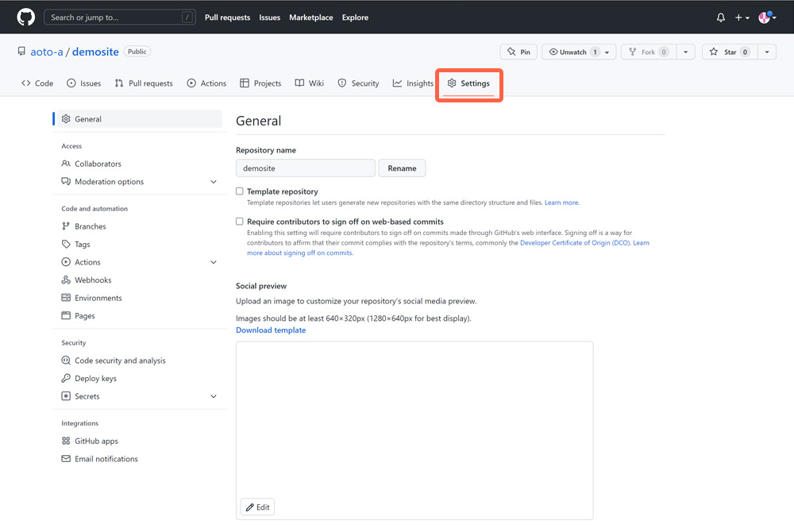Open Deploy keys settings
This screenshot has height=532, width=794.
(x=89, y=378)
